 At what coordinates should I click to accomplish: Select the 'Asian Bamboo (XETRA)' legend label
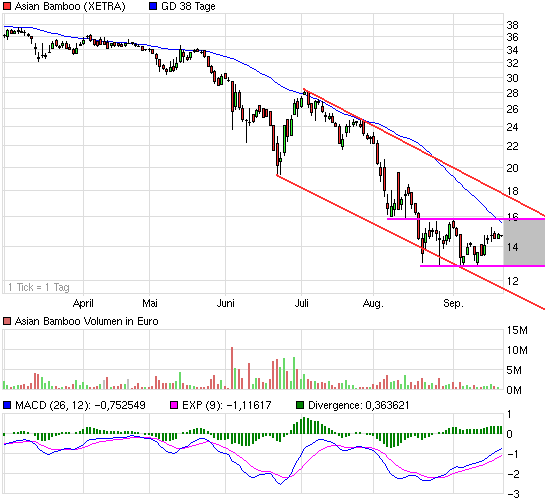(x=70, y=7)
